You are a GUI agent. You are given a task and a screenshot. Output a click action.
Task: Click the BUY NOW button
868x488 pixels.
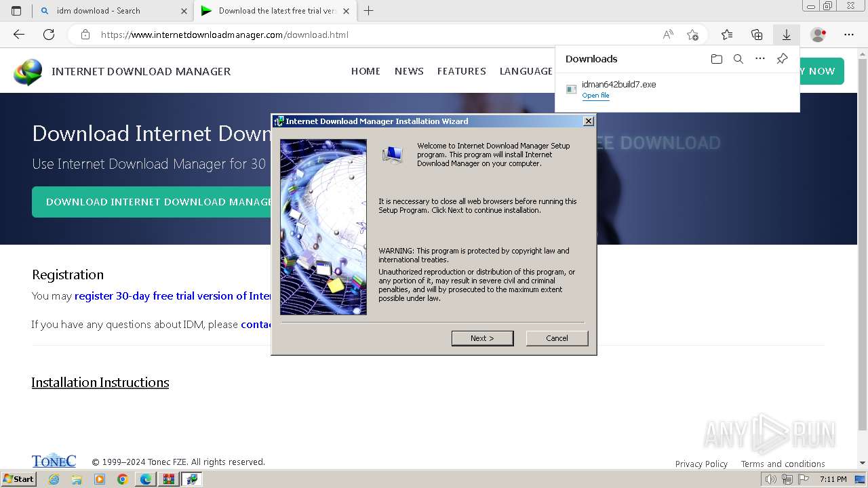click(822, 71)
